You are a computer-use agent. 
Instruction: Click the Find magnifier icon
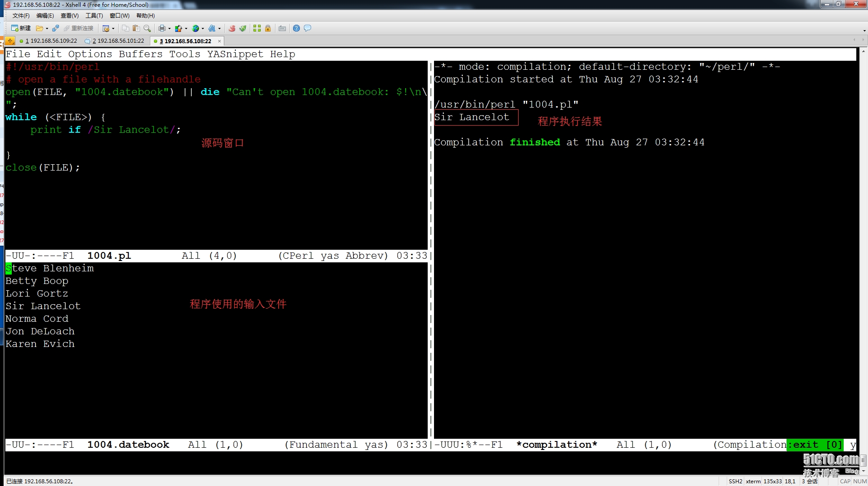tap(147, 28)
